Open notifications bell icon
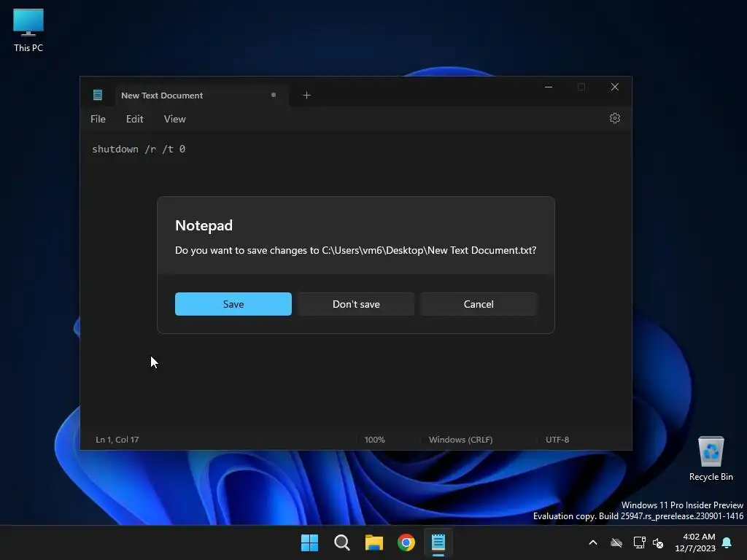This screenshot has width=747, height=560. click(727, 542)
